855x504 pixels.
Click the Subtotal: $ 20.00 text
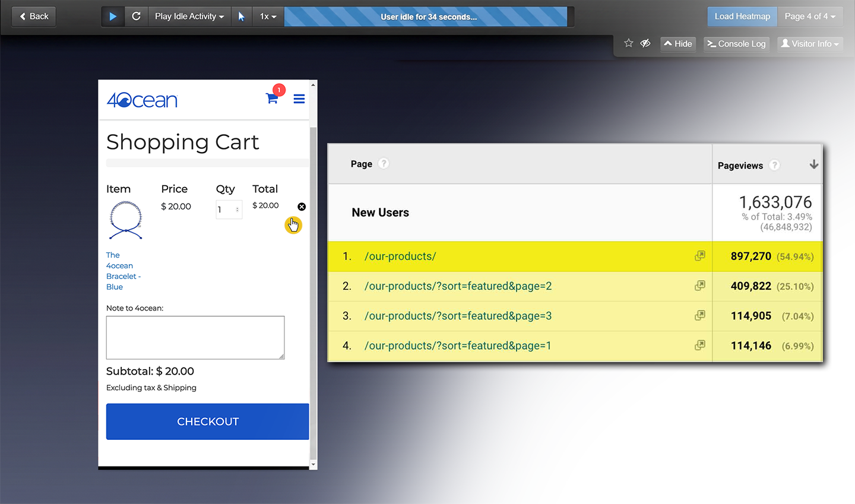click(150, 371)
